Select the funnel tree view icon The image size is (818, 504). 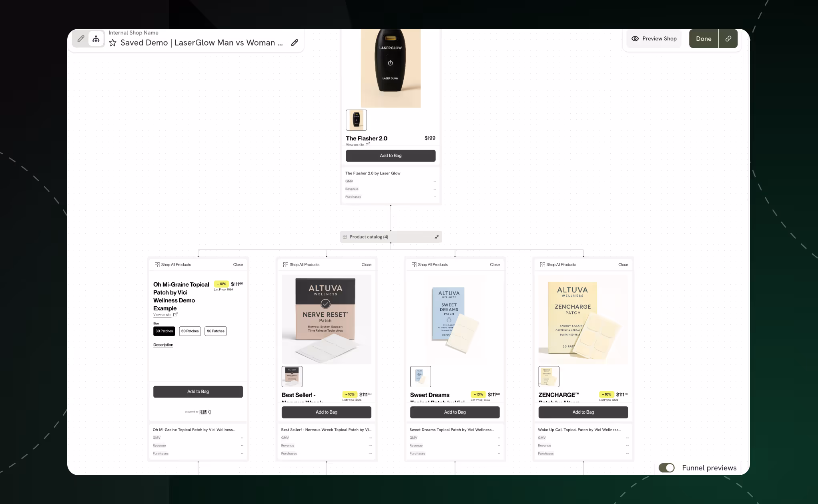96,39
